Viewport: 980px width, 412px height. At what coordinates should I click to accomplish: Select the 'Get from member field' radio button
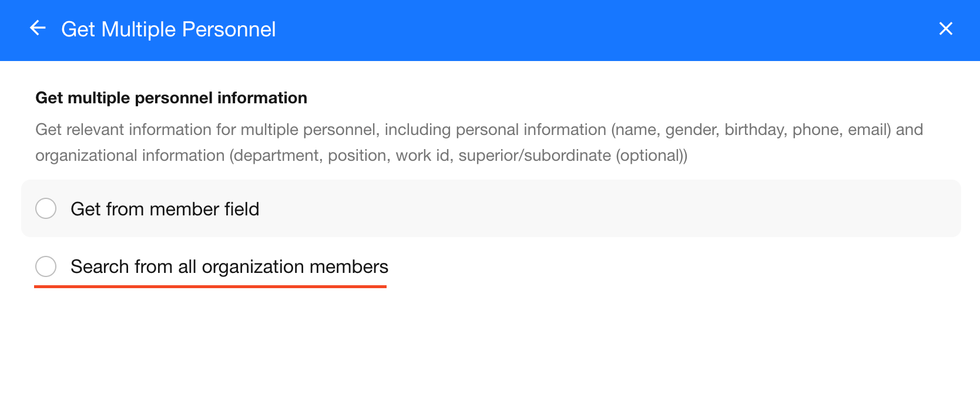click(x=46, y=208)
